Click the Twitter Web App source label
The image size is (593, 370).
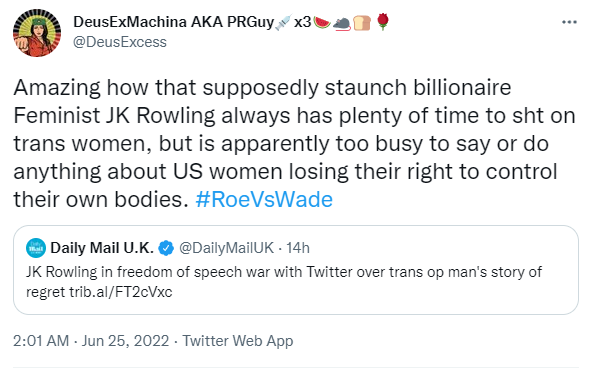click(238, 341)
